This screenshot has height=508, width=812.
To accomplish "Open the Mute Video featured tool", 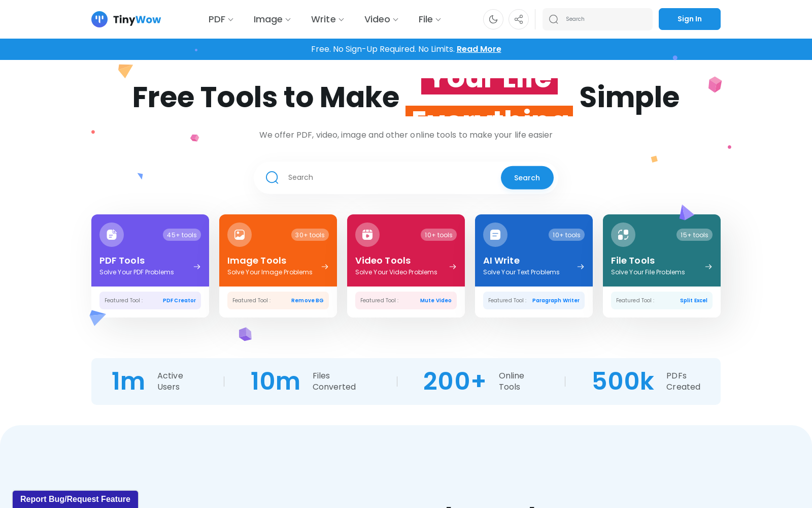I will (x=435, y=301).
